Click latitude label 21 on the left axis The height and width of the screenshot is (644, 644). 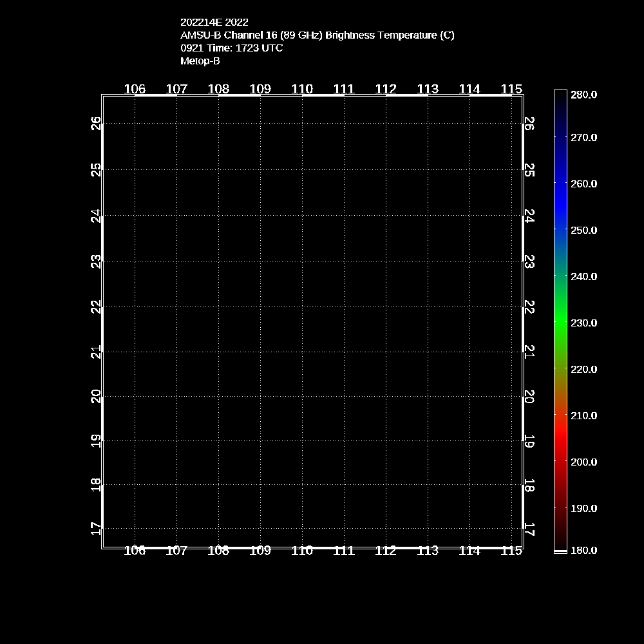96,352
